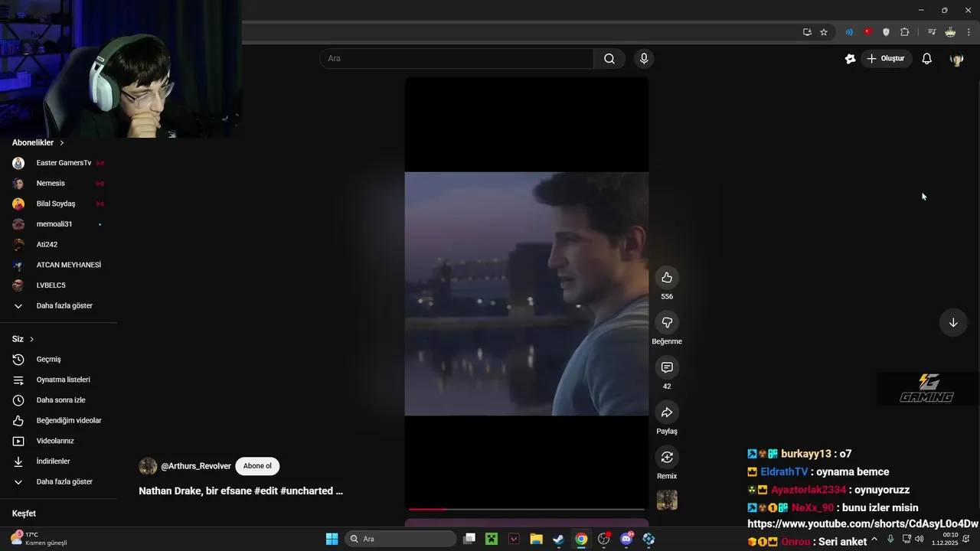This screenshot has width=980, height=551.
Task: Open the comments with 42 replies
Action: pyautogui.click(x=667, y=367)
